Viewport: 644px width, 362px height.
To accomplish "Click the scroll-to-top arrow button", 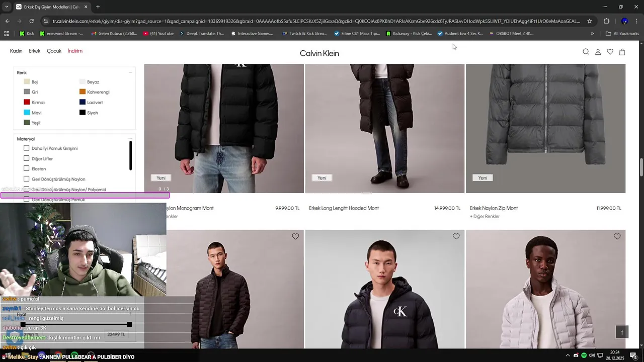I will pos(622,332).
